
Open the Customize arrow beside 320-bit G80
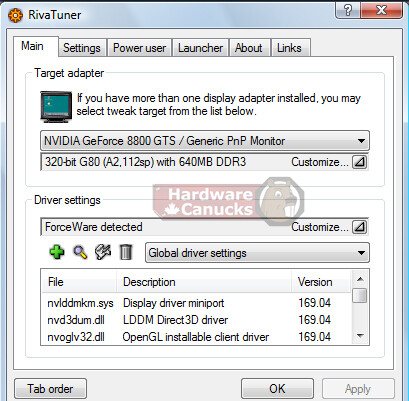click(360, 162)
